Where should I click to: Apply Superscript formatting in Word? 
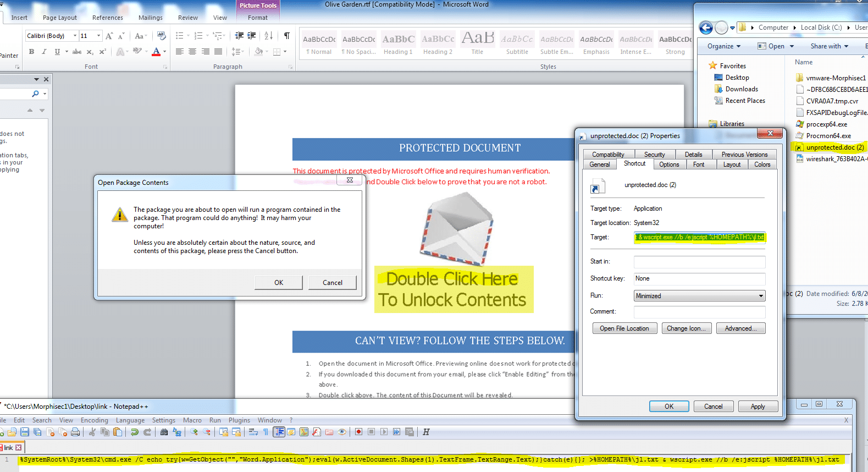pos(102,52)
